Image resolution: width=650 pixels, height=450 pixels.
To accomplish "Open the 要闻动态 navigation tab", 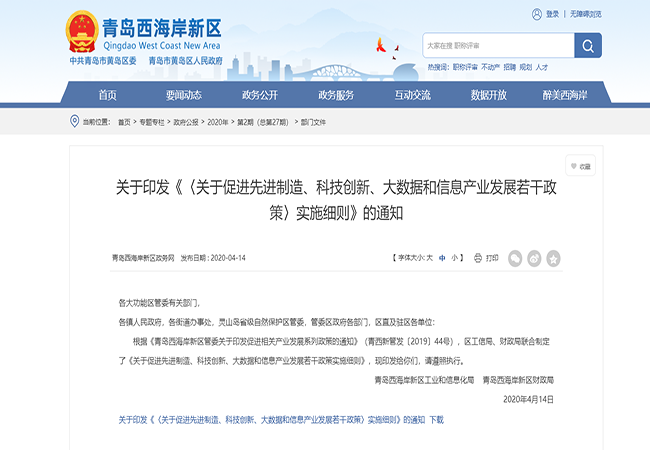I will [184, 95].
